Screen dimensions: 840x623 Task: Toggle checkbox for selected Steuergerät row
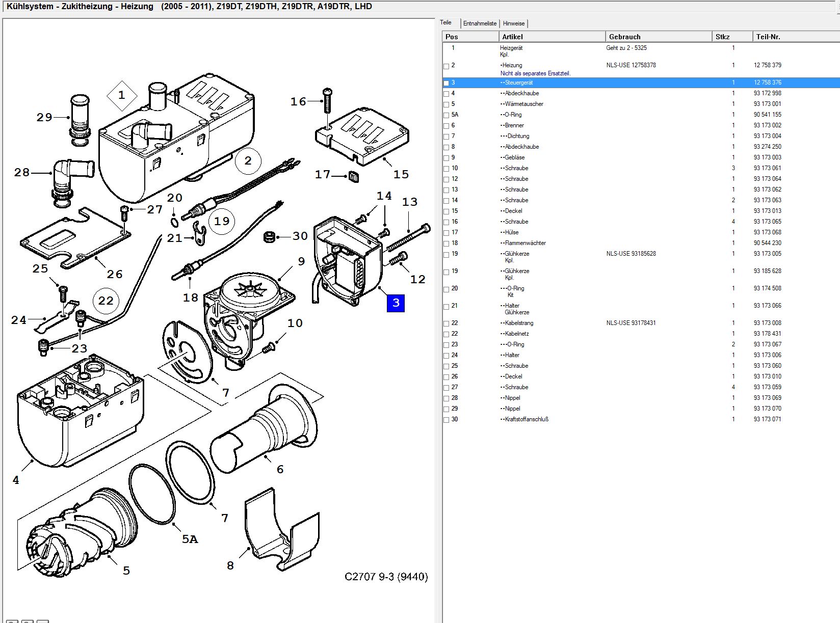(447, 83)
